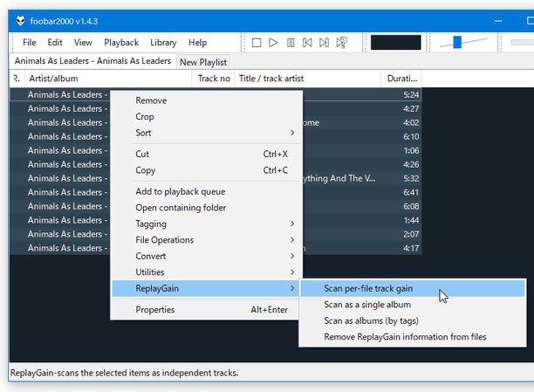Sort by the Artist/album column header

[x=108, y=79]
